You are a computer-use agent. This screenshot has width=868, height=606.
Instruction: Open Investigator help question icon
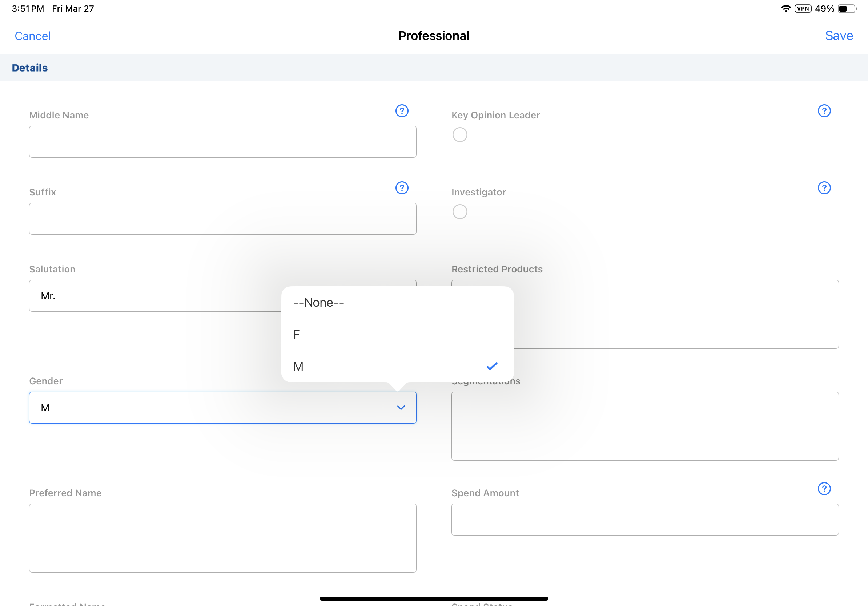(x=824, y=188)
